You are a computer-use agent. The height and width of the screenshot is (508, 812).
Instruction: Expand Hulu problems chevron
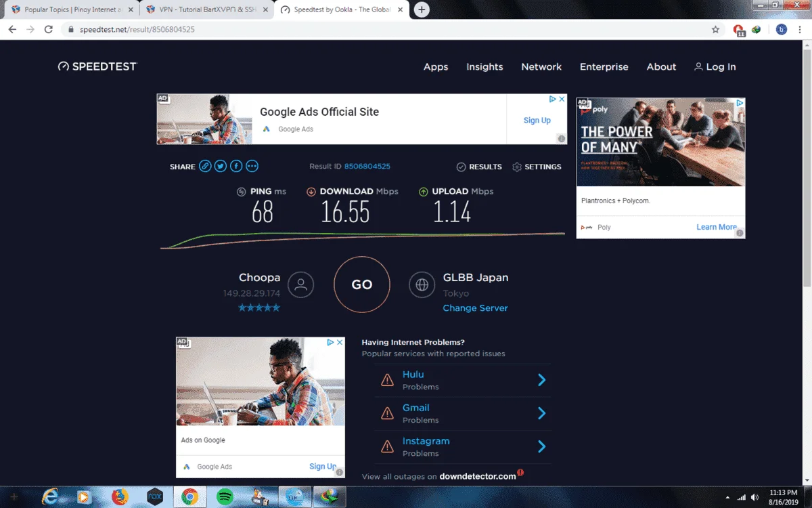point(541,380)
